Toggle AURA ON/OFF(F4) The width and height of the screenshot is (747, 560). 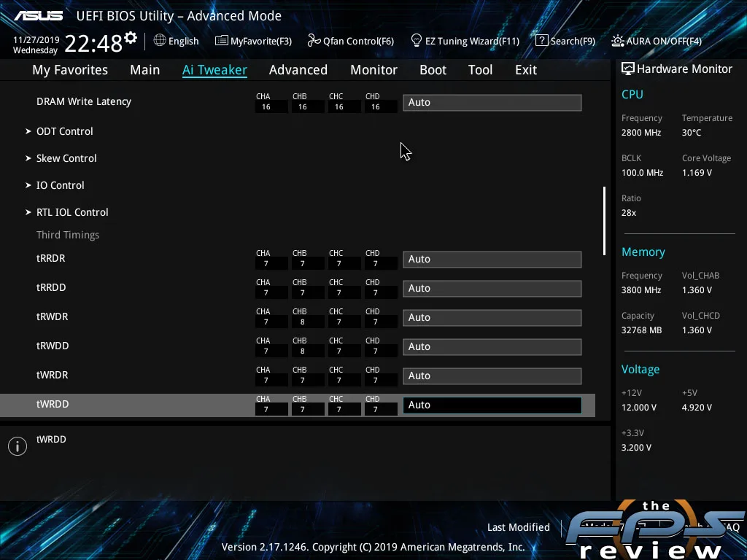pyautogui.click(x=664, y=41)
